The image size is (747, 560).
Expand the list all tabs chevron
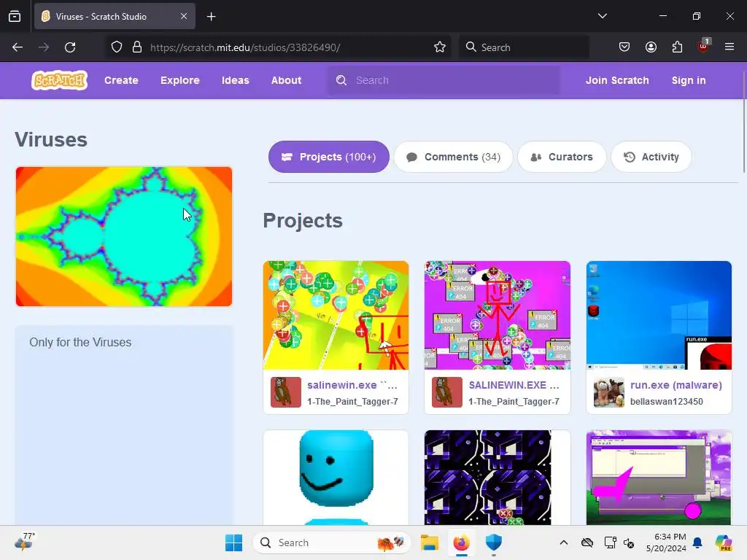tap(602, 16)
